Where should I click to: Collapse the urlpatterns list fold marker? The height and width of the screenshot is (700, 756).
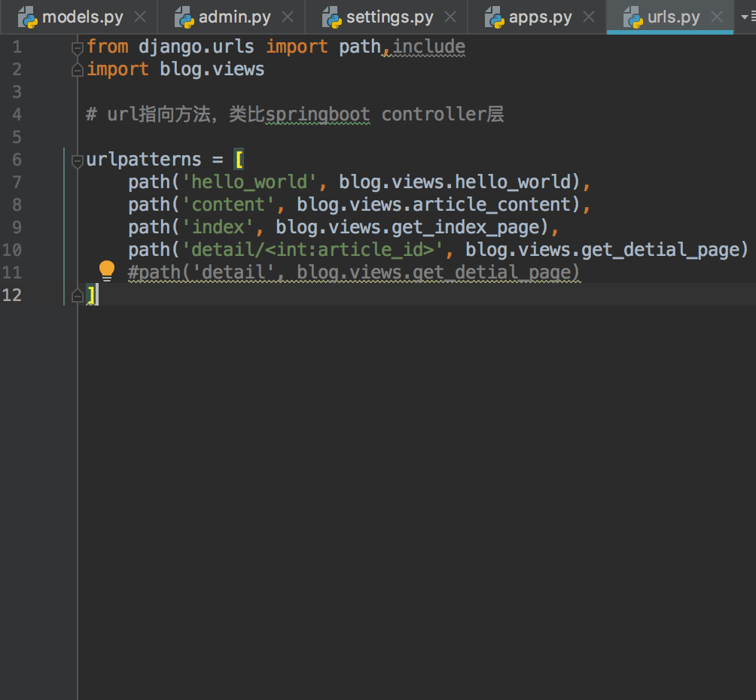tap(77, 160)
